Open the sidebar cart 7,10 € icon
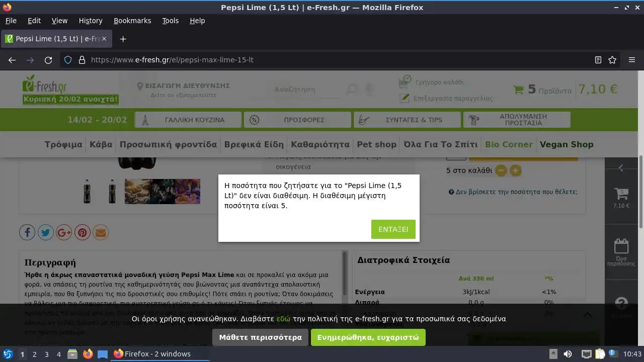This screenshot has width=644, height=362. click(621, 197)
